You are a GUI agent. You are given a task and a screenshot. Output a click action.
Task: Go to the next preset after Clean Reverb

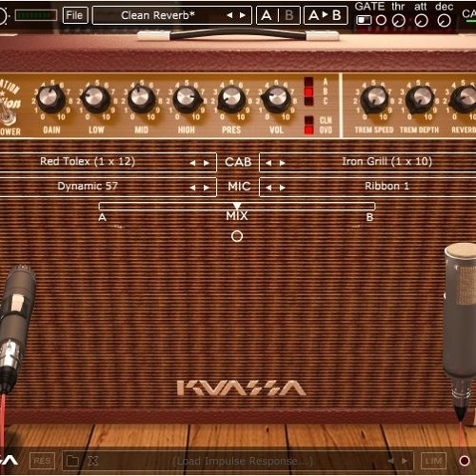(x=243, y=15)
